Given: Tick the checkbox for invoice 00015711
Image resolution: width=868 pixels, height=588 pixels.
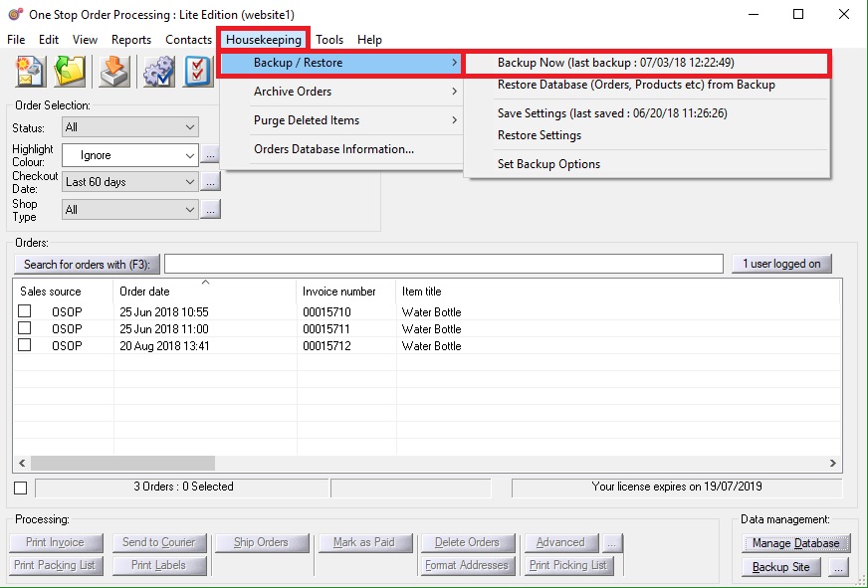Looking at the screenshot, I should (x=24, y=328).
